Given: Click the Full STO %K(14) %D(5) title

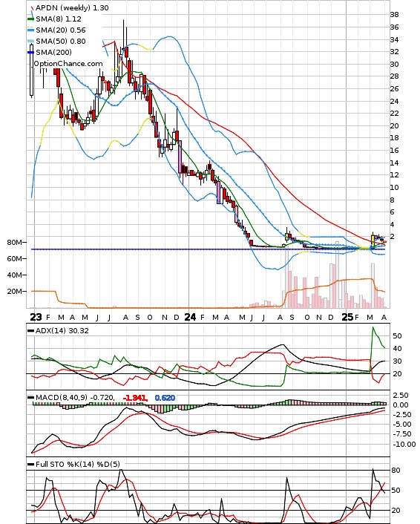Looking at the screenshot, I should [77, 464].
